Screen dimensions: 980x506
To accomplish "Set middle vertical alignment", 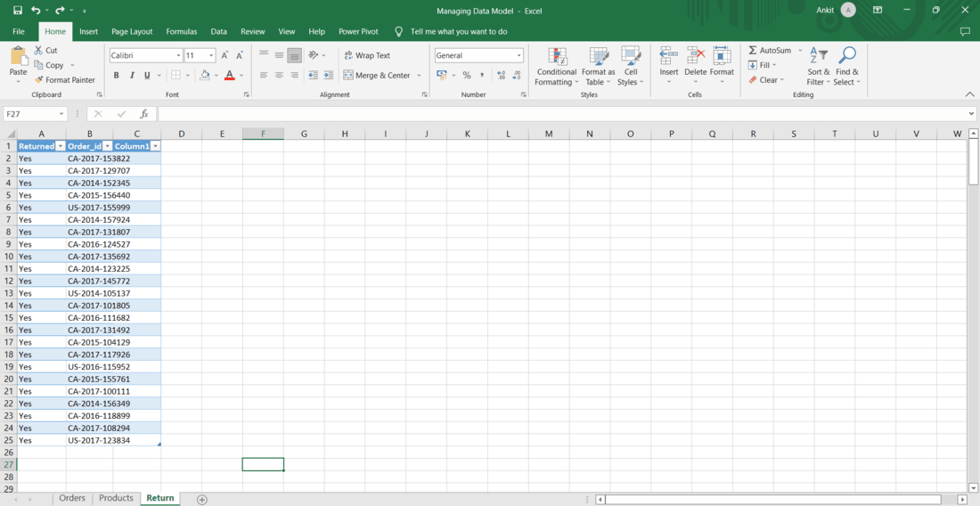I will coord(279,55).
